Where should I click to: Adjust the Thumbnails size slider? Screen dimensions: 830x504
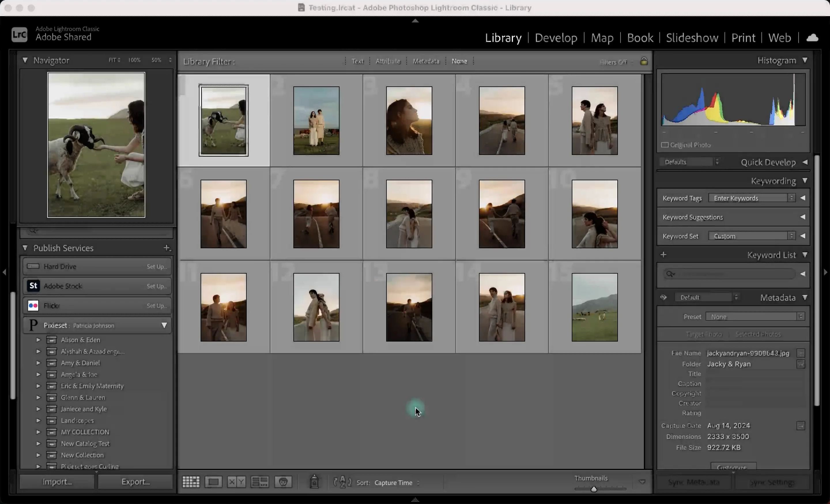tap(594, 489)
